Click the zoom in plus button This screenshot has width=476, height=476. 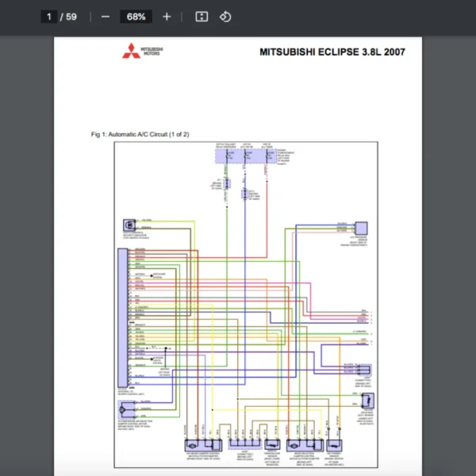click(167, 17)
